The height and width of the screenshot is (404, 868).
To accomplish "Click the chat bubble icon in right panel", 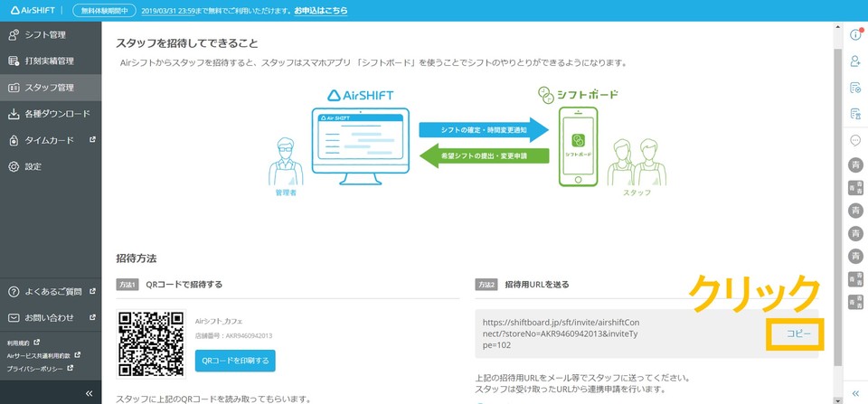I will coord(855,141).
